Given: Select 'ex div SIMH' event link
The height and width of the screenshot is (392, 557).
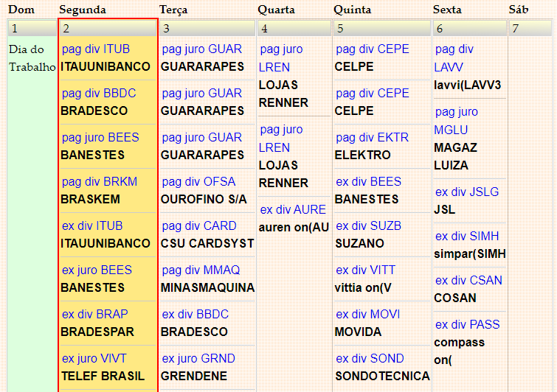Looking at the screenshot, I should pos(467,237).
